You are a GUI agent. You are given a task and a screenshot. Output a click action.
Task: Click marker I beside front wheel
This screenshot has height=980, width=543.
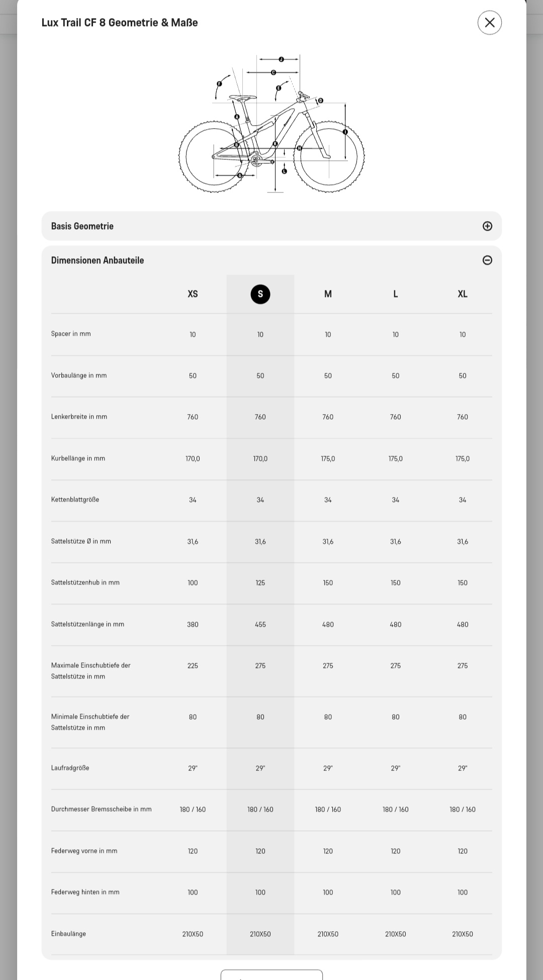[x=345, y=132]
